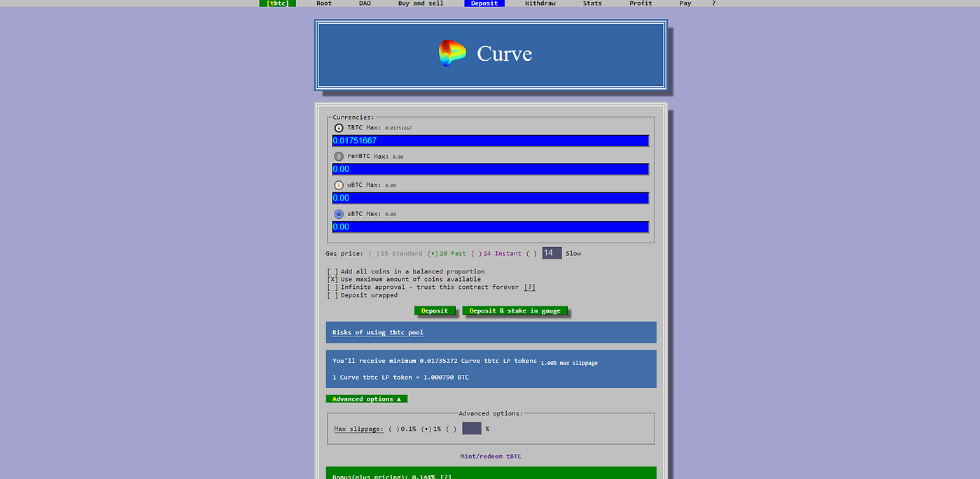Click the sBTC coin icon

(339, 214)
